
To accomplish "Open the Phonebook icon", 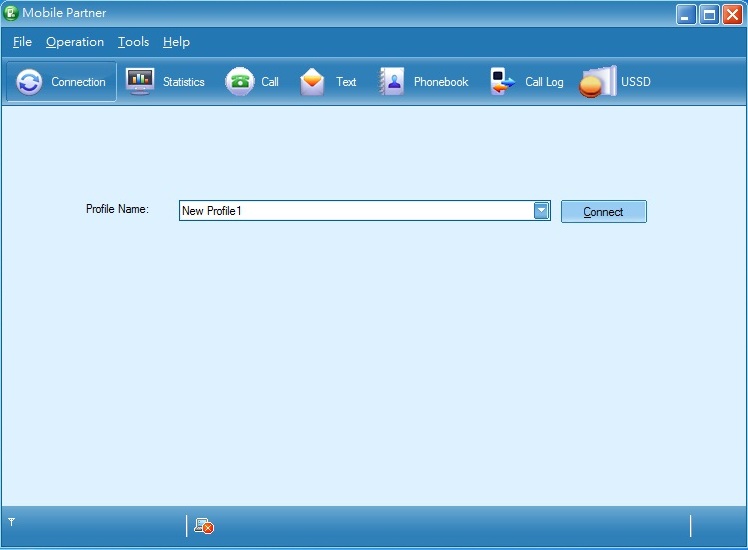I will tap(391, 82).
